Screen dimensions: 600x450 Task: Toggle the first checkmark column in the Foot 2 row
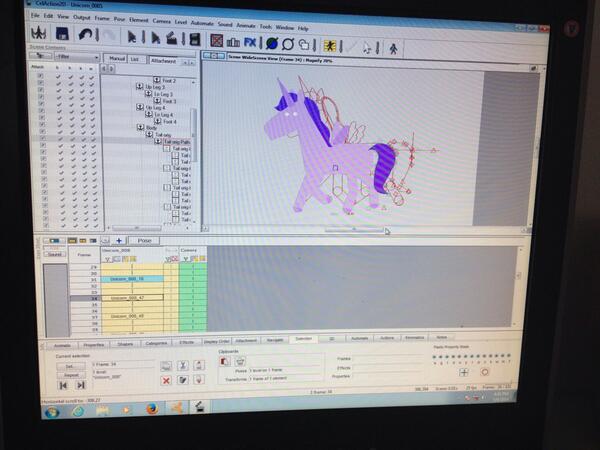(58, 77)
